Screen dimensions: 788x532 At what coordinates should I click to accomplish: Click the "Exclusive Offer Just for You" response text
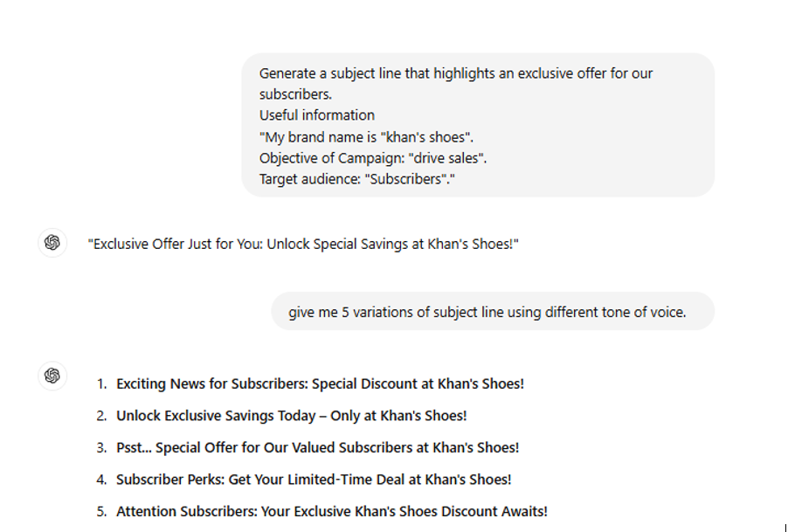(x=303, y=244)
